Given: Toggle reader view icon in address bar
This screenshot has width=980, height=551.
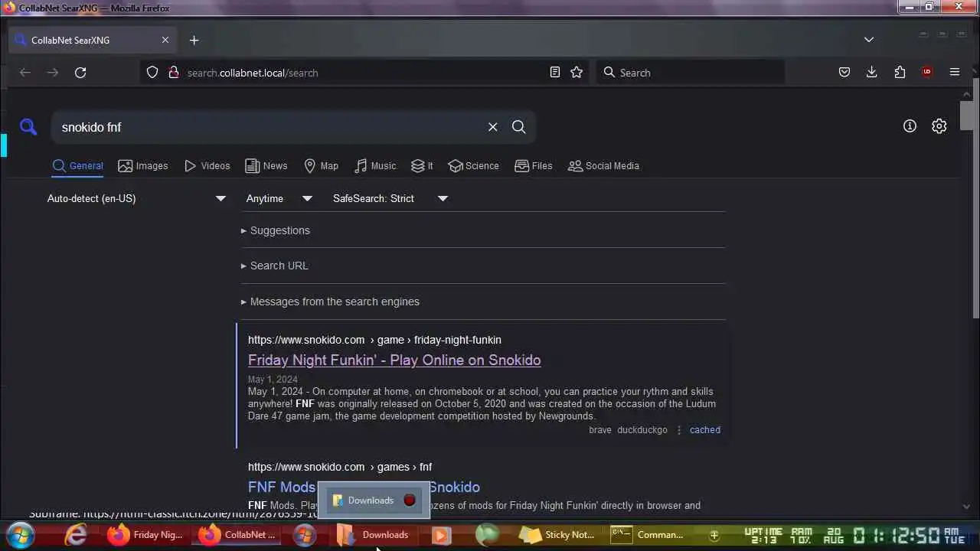Looking at the screenshot, I should pos(555,72).
